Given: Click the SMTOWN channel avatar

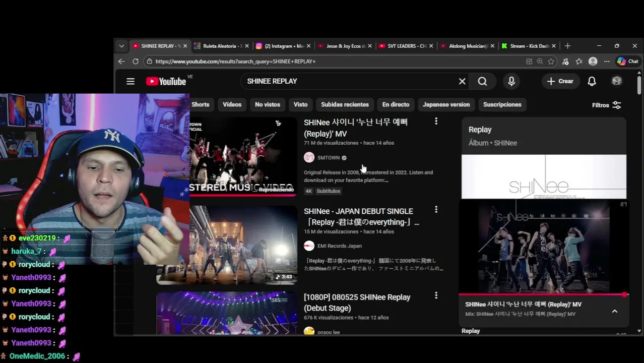Looking at the screenshot, I should 309,158.
